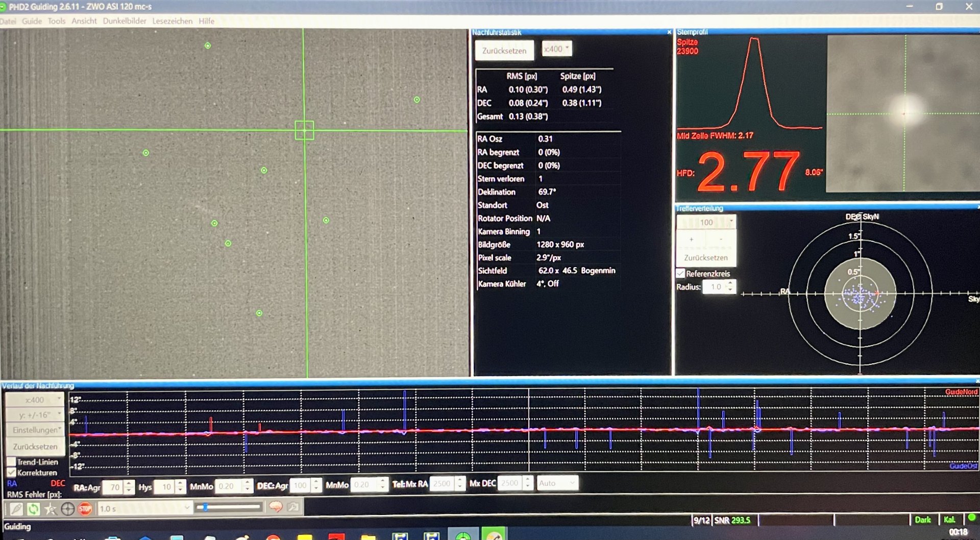The image size is (980, 540).
Task: Open the camera settings wrench icon
Action: coord(293,507)
